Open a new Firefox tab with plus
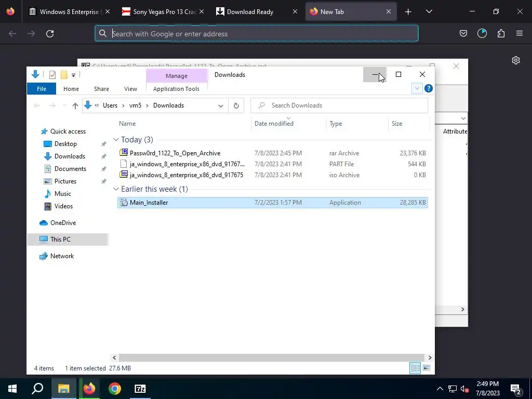The image size is (532, 399). 408,12
